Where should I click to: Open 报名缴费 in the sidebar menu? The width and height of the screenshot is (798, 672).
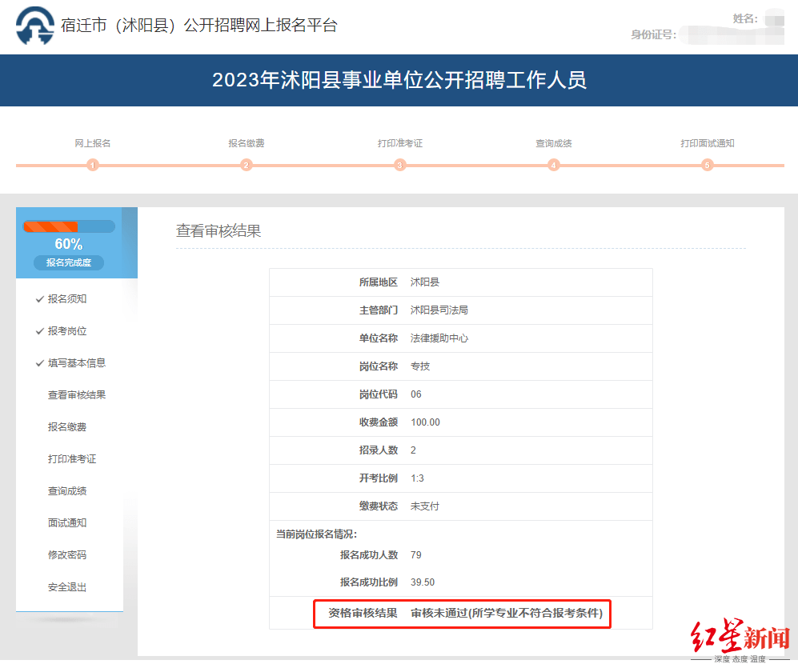click(67, 427)
